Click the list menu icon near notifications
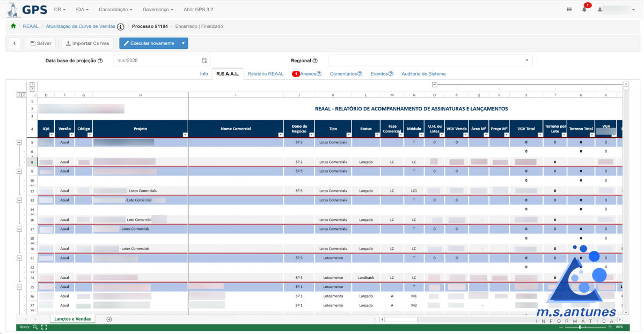Viewport: 644px width, 334px height. point(569,9)
